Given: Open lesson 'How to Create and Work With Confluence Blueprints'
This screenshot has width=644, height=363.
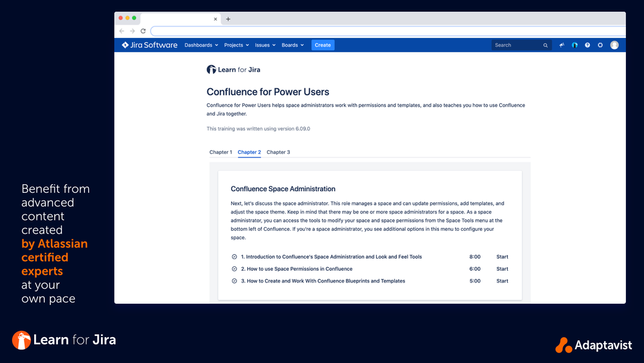Looking at the screenshot, I should [x=323, y=280].
